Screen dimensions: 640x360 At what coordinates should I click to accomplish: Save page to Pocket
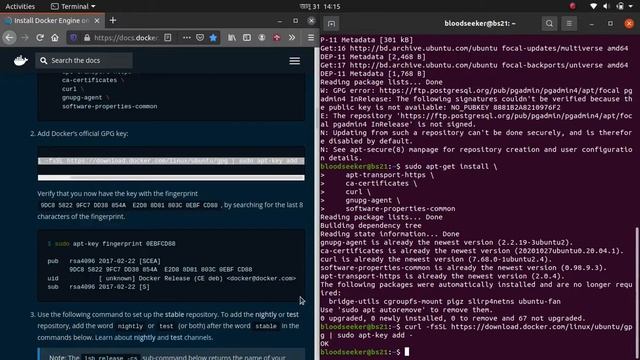(x=200, y=38)
